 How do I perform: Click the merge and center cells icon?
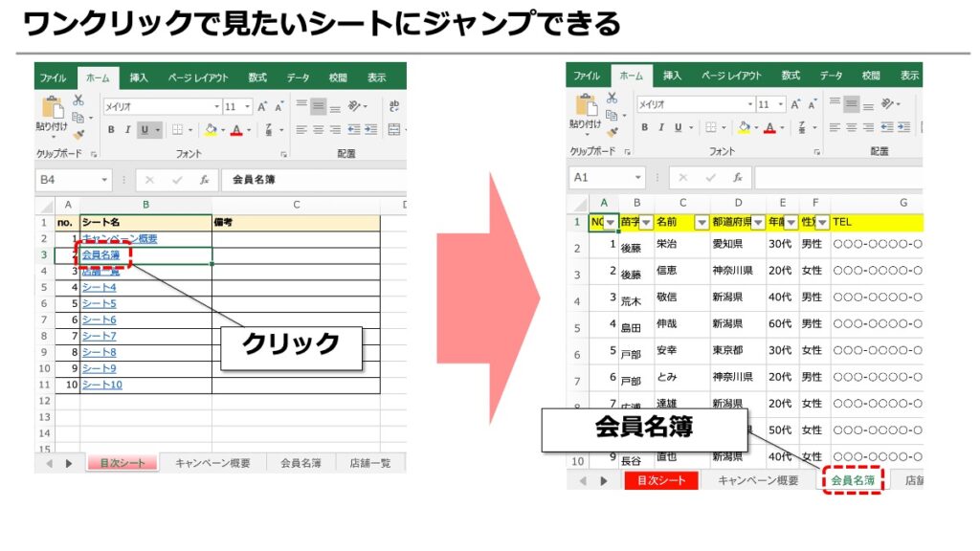394,130
